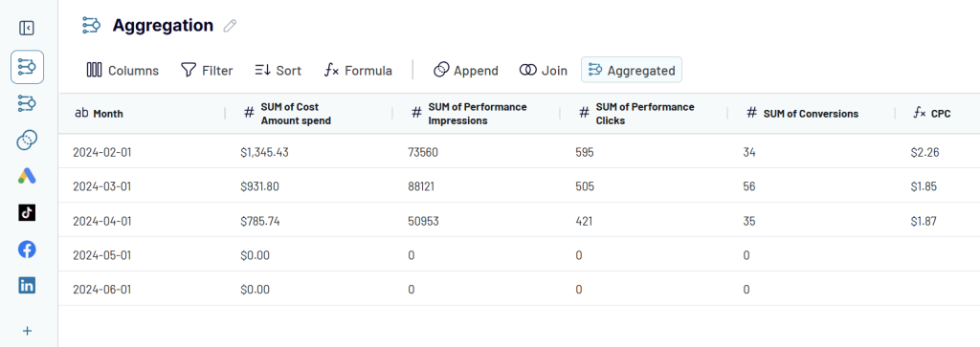Open the Sort options

278,70
